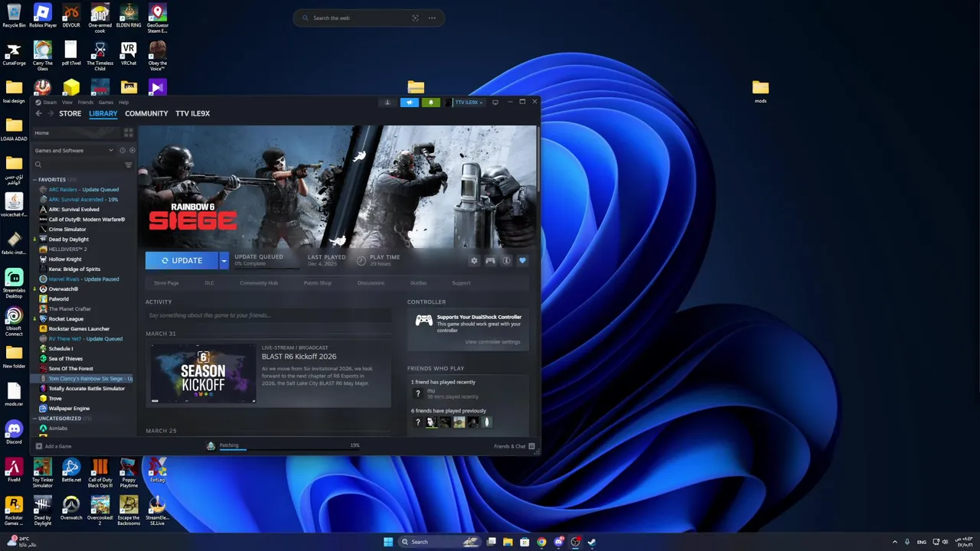Toggle show ready-to-play games filter icon
980x551 pixels.
pos(132,151)
